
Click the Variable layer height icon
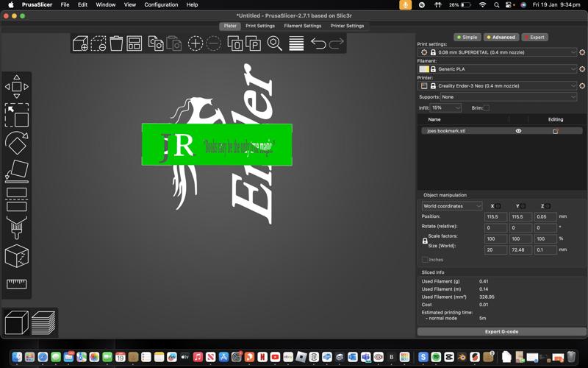296,43
